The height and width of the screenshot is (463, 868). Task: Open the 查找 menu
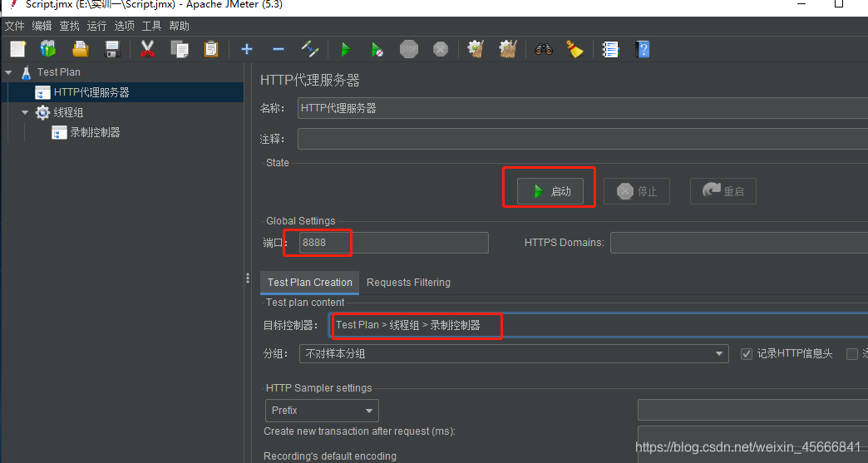pyautogui.click(x=69, y=26)
